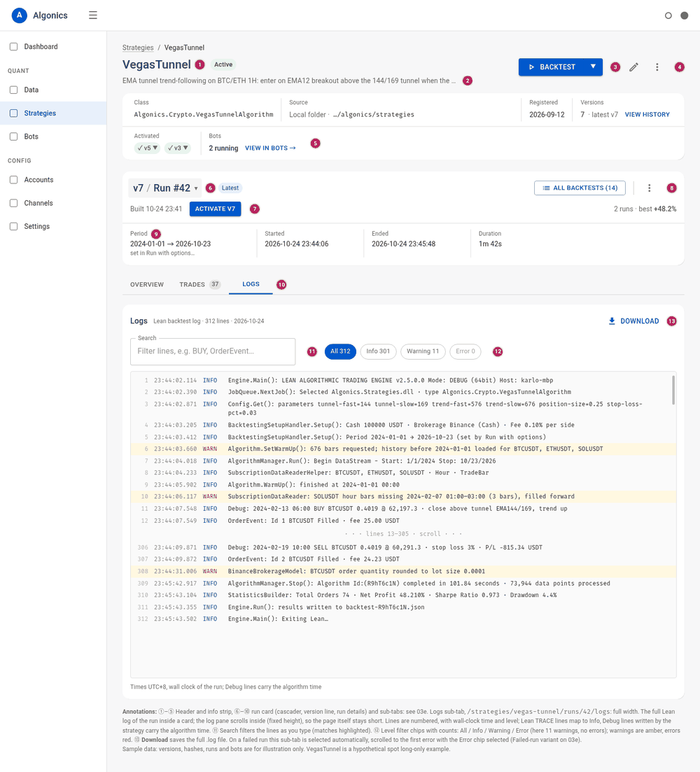Open the three-dot menu beside All Backtests
Image resolution: width=700 pixels, height=772 pixels.
[x=650, y=188]
